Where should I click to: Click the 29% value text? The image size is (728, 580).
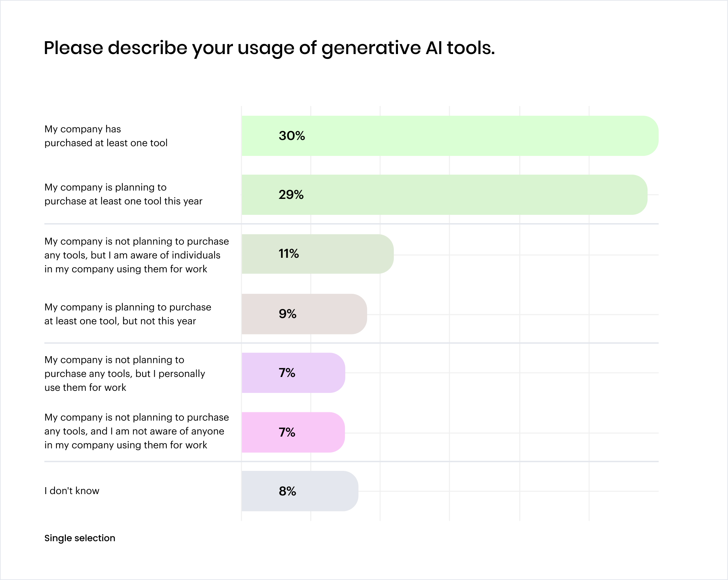click(x=291, y=195)
